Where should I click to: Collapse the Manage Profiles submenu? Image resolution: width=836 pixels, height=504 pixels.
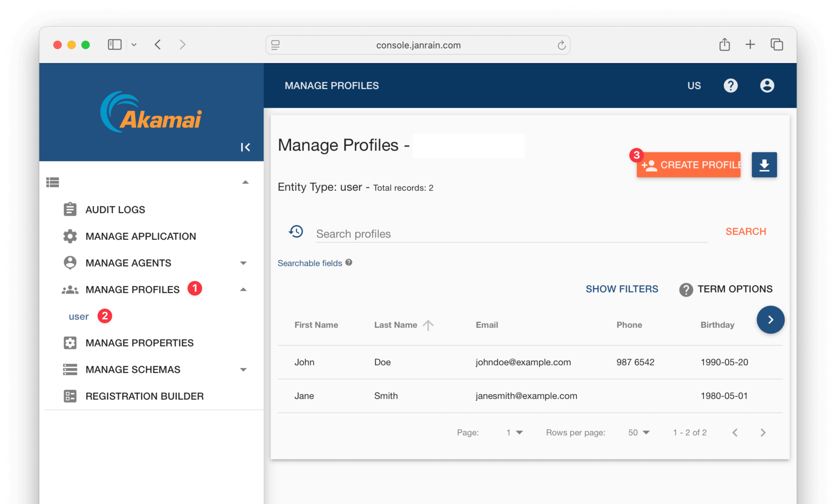coord(243,290)
